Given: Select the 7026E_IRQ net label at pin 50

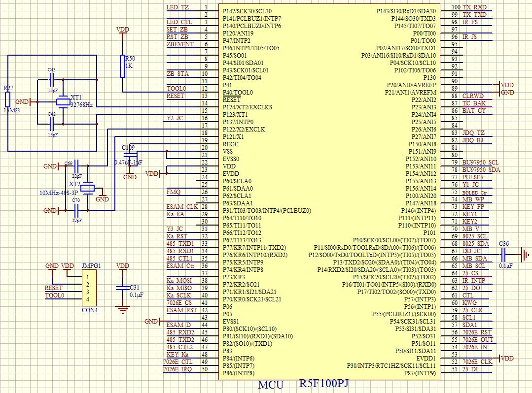Looking at the screenshot, I should [177, 369].
